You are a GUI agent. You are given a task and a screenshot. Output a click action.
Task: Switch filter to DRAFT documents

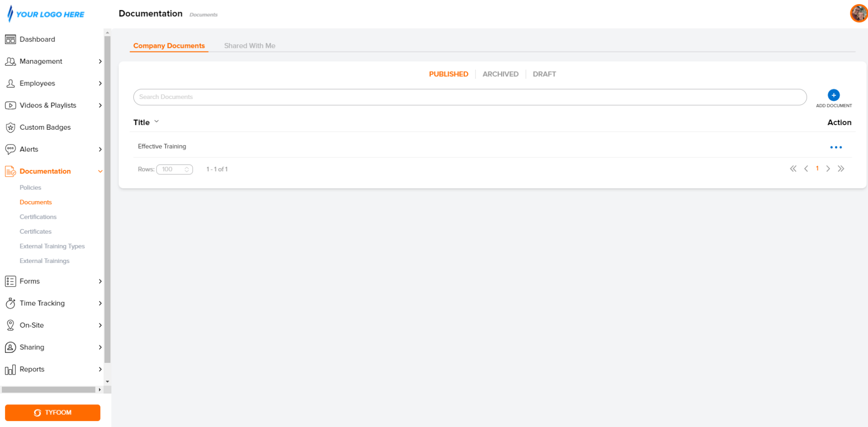click(544, 74)
